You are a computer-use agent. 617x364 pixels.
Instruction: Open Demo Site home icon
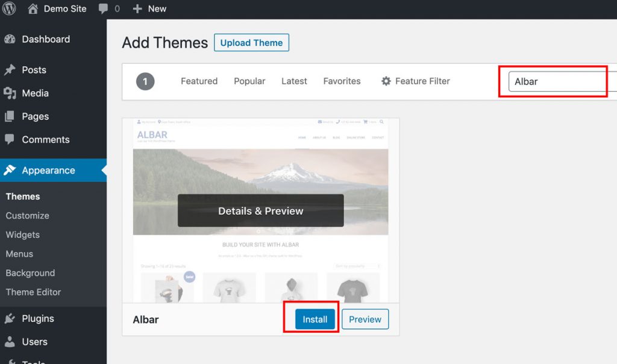33,9
